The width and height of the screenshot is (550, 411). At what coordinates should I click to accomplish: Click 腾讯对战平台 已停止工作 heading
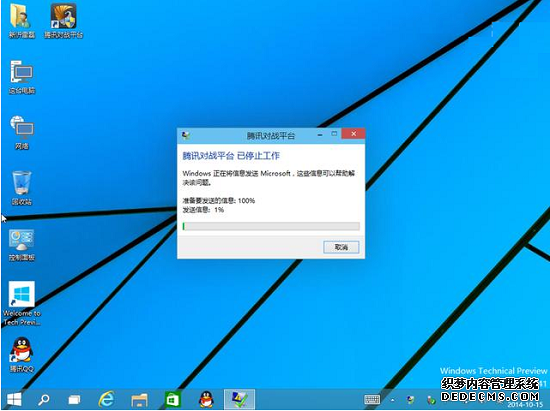click(x=231, y=156)
